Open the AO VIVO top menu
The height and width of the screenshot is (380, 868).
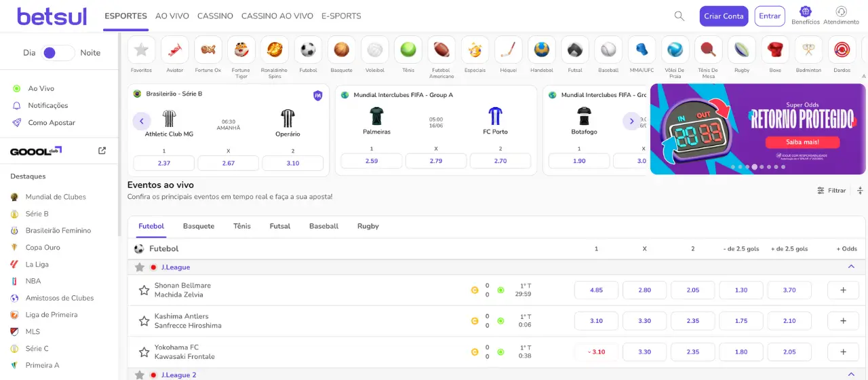click(x=172, y=16)
